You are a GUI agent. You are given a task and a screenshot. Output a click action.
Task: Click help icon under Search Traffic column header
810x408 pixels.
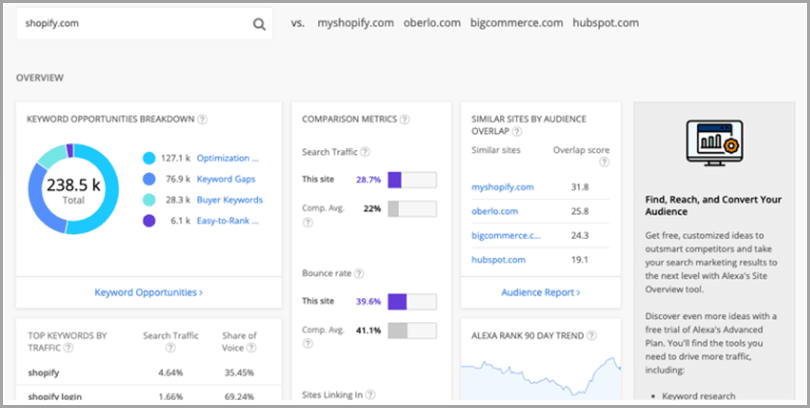click(x=170, y=348)
